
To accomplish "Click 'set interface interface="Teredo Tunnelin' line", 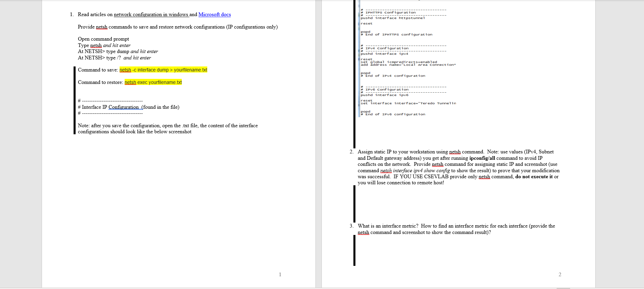I will [409, 103].
